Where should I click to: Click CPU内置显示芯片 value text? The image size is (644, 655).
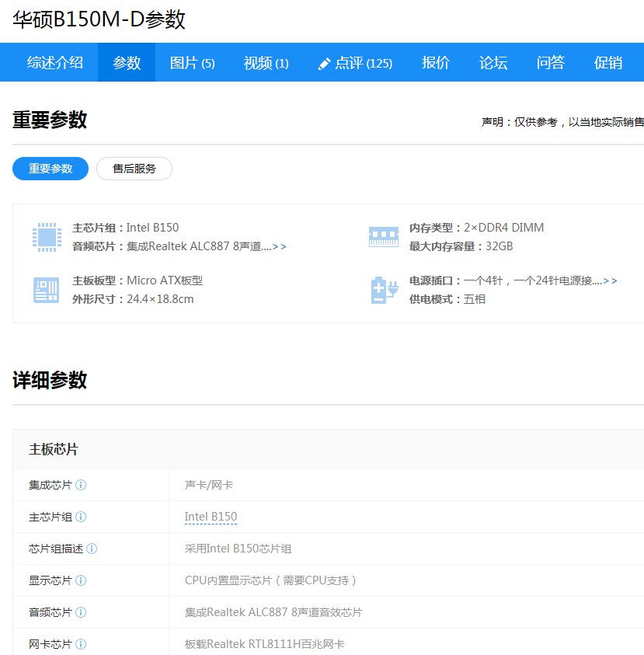point(270,580)
